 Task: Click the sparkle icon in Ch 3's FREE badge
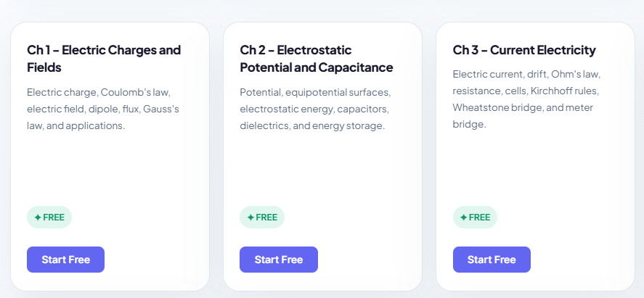pos(463,217)
